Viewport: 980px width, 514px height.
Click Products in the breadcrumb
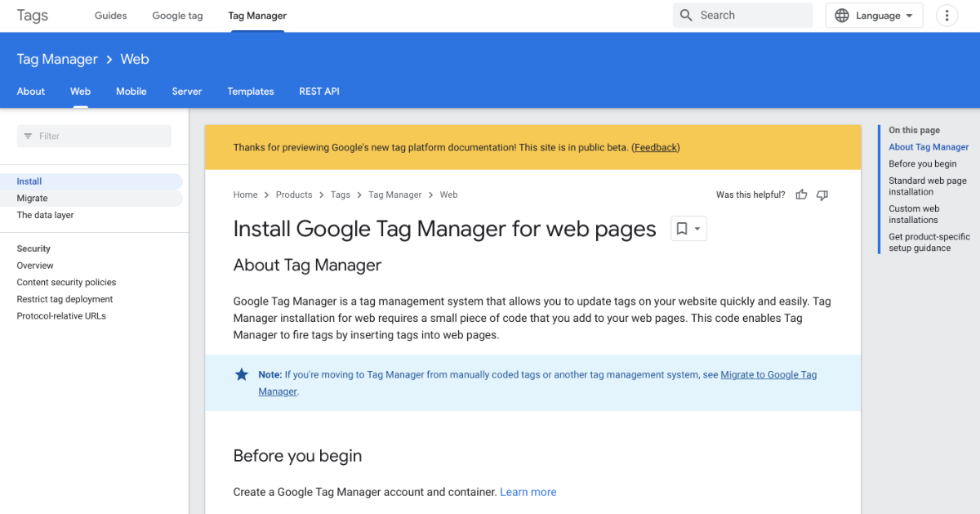coord(294,194)
